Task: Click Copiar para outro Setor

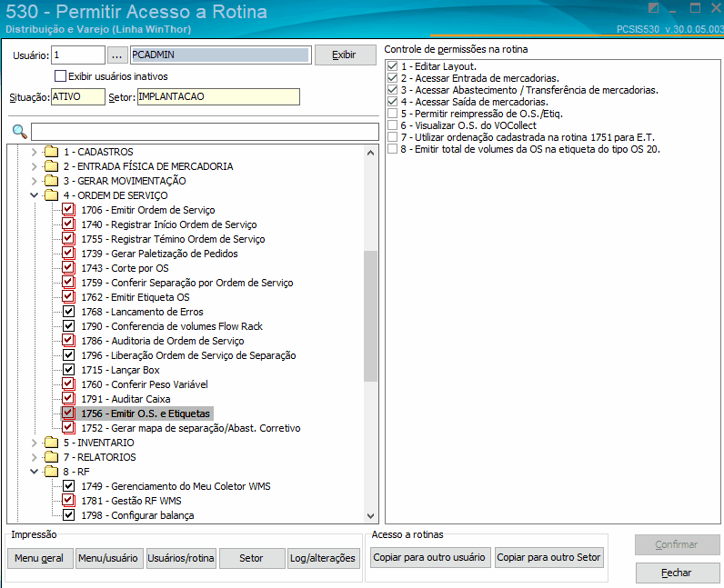Action: pos(549,557)
